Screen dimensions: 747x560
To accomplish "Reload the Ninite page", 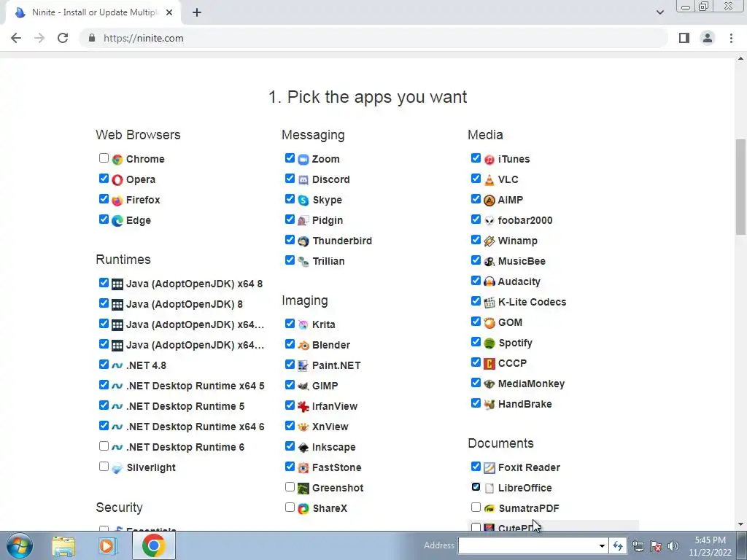I will click(63, 38).
